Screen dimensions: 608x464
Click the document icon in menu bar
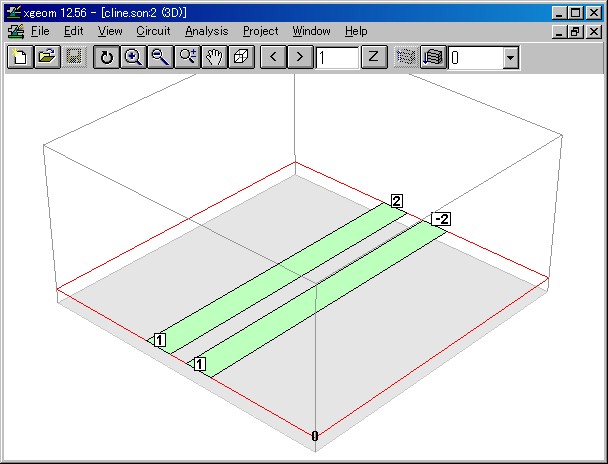[16, 31]
